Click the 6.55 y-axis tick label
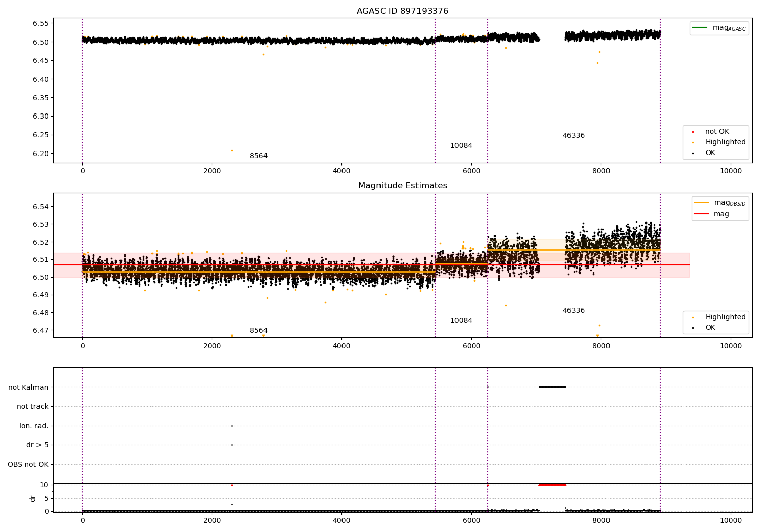 coord(41,23)
